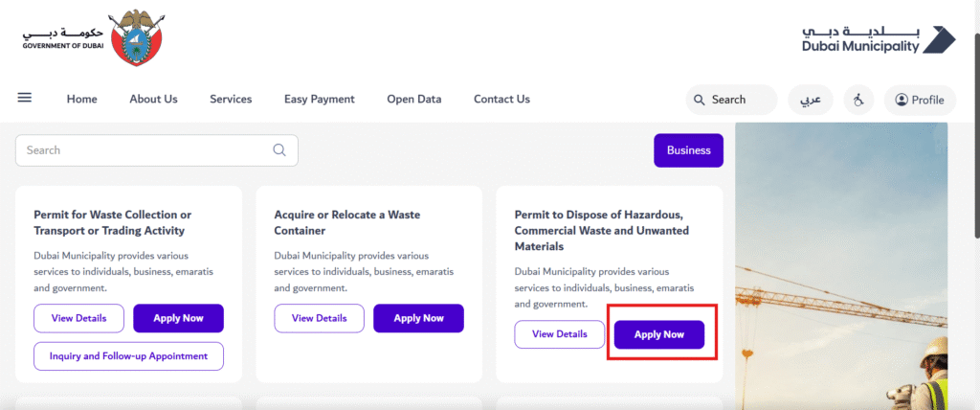Click the Search pill in the navigation bar
This screenshot has height=410, width=980.
731,100
